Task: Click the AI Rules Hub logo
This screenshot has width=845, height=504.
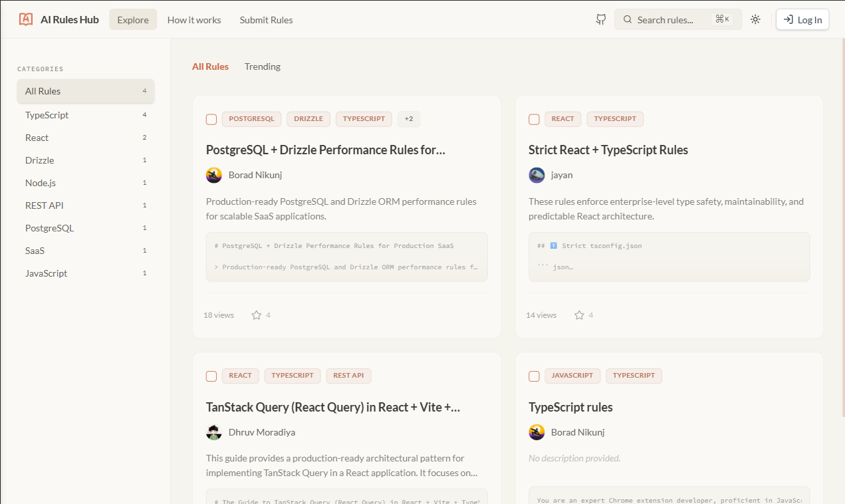Action: [59, 19]
